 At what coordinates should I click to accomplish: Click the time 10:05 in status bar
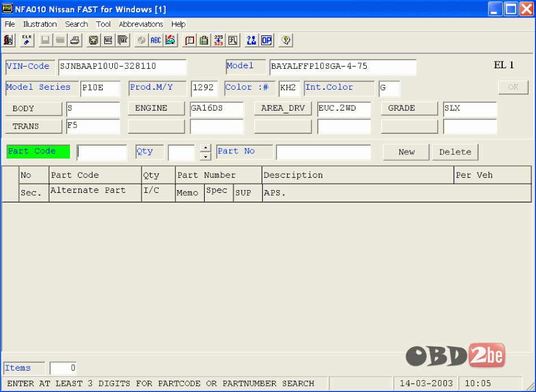point(477,384)
